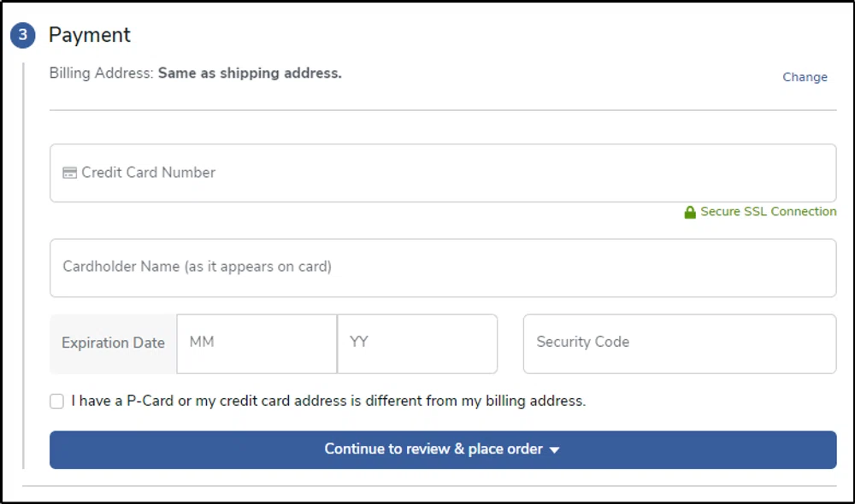The image size is (855, 504).
Task: Click the Same as shipping address text
Action: click(249, 73)
